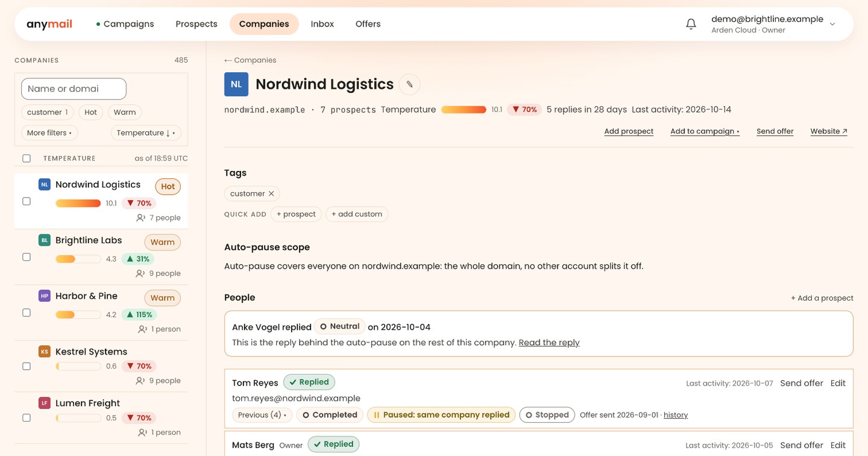Toggle the select-all checkbox beside Temperature header

coord(27,158)
